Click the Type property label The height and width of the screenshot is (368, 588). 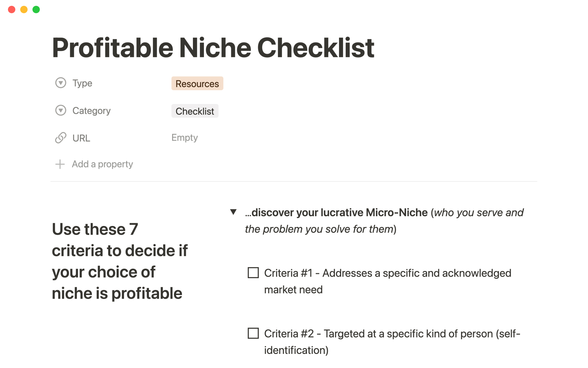[82, 83]
